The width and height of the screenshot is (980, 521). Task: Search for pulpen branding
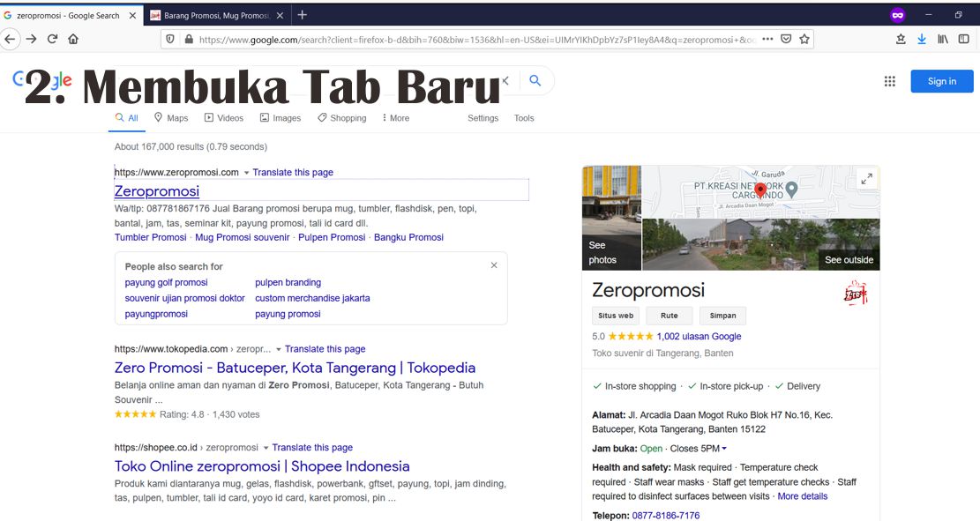pyautogui.click(x=288, y=282)
